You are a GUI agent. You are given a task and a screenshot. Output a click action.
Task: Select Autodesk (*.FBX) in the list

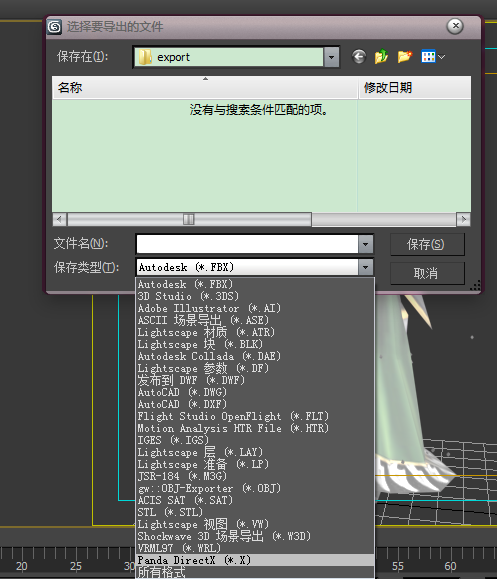click(x=255, y=284)
